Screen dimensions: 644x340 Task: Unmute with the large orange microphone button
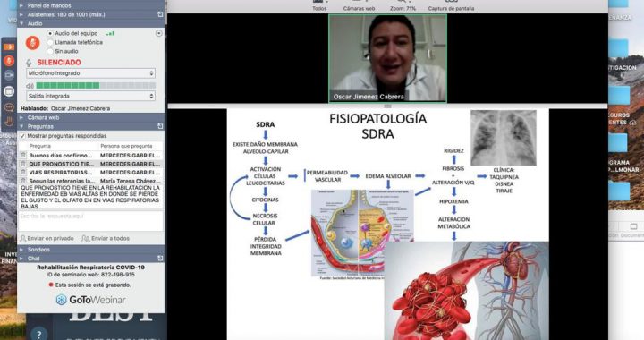(x=33, y=42)
